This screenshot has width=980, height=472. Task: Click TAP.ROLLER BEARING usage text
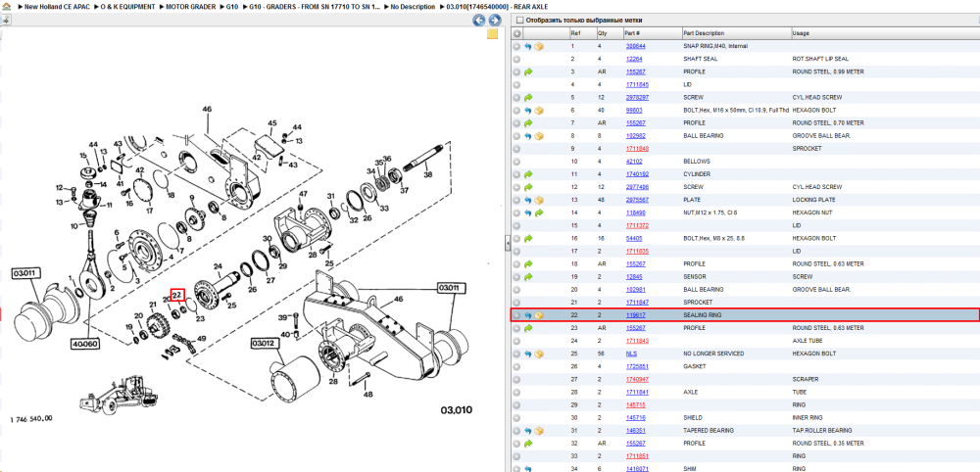[822, 430]
